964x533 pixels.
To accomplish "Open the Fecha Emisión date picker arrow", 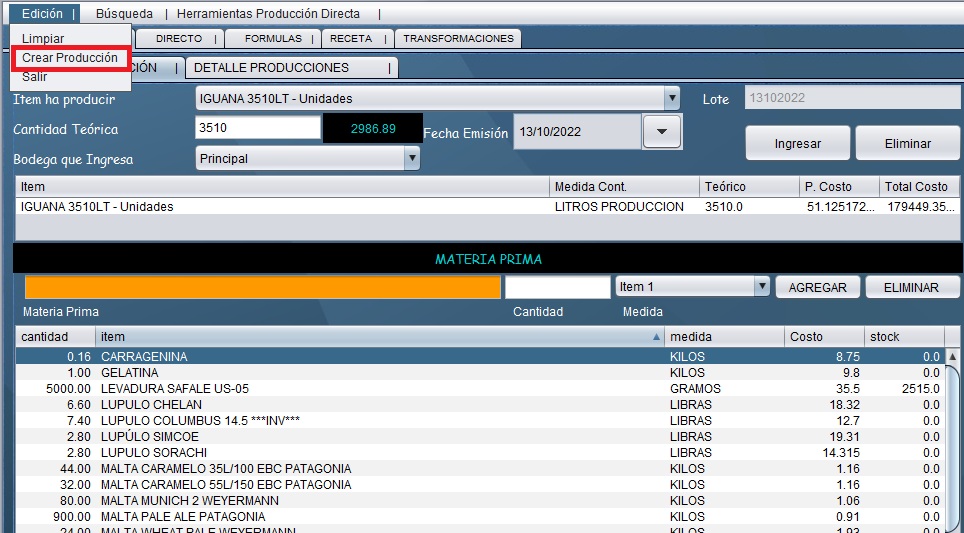I will tap(661, 132).
